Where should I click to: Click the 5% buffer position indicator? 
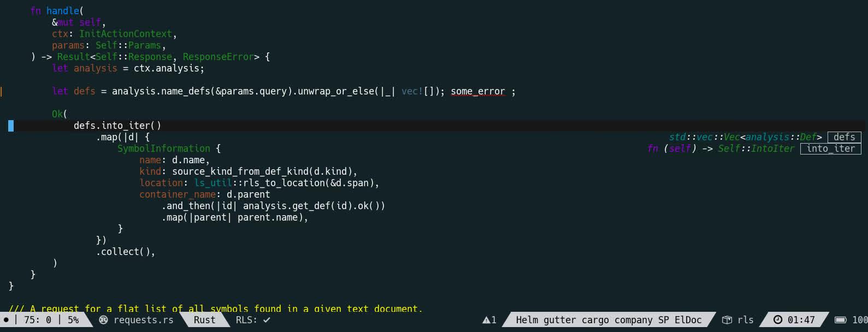tap(73, 320)
